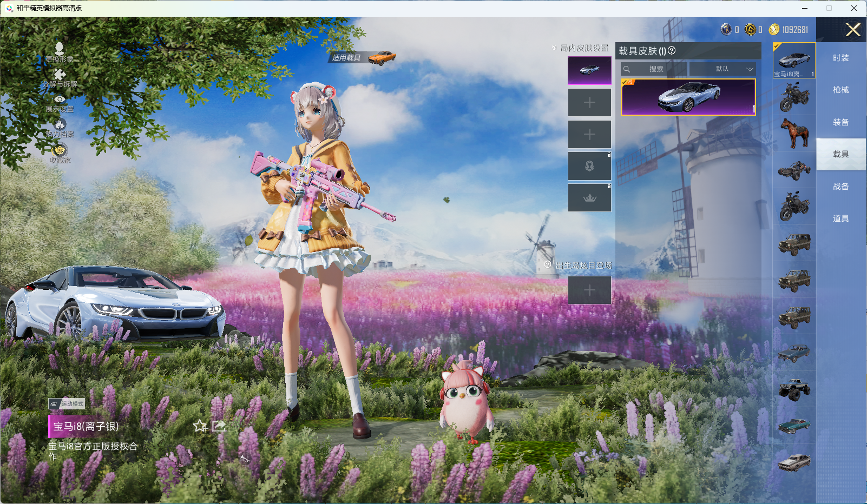This screenshot has width=867, height=504.
Task: Close the inventory with the gold X
Action: pos(853,30)
